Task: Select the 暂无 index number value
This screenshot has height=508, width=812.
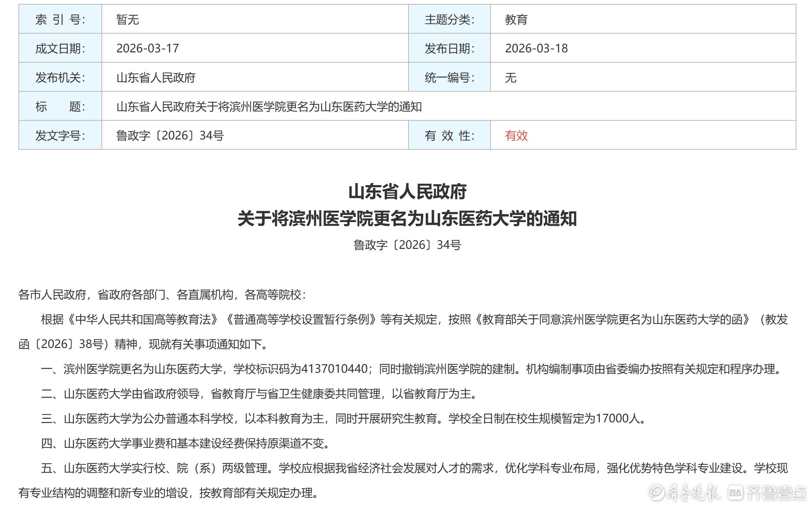Action: point(127,19)
